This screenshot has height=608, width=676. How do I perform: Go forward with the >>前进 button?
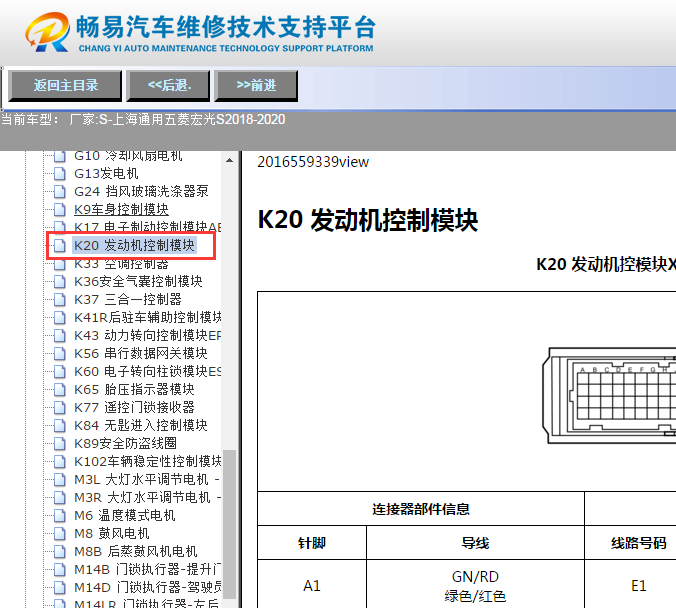click(x=256, y=86)
